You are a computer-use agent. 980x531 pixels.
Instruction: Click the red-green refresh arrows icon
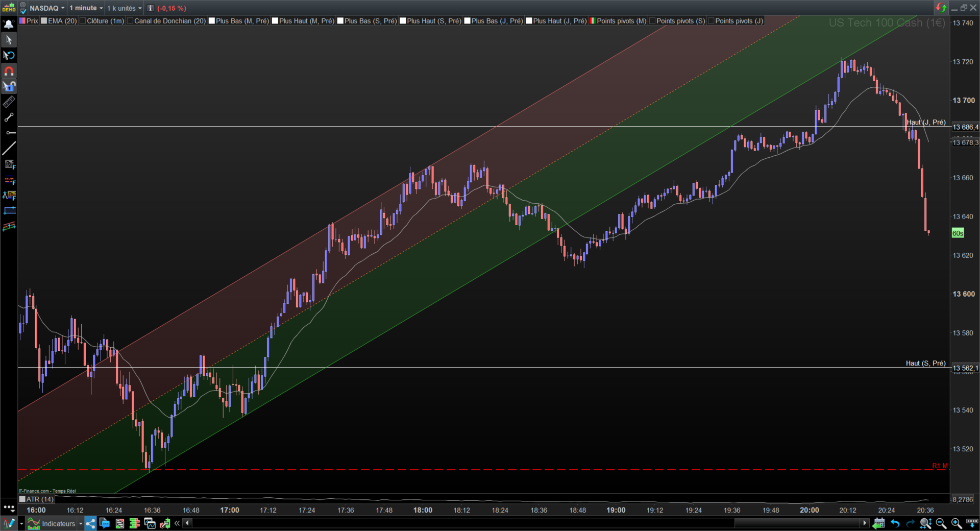click(941, 8)
